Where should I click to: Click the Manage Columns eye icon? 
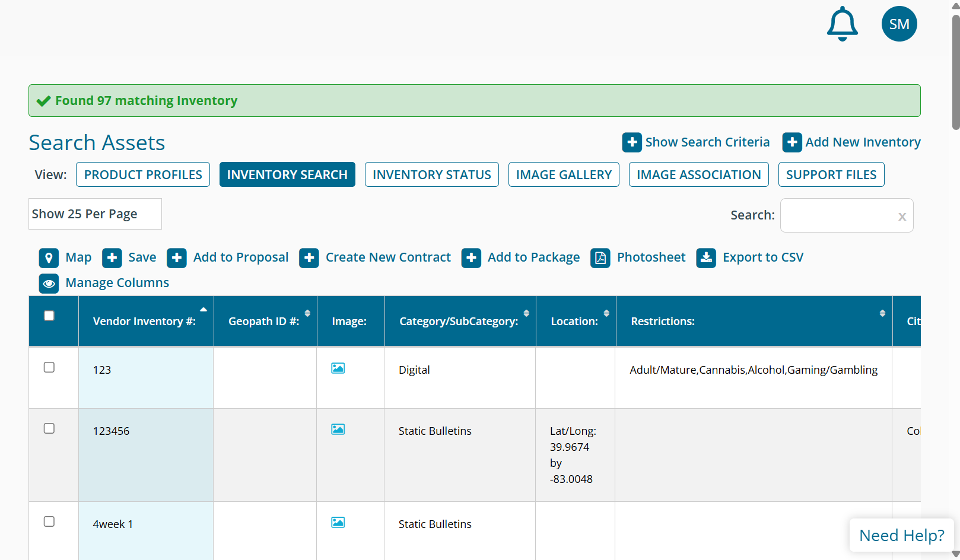coord(49,284)
